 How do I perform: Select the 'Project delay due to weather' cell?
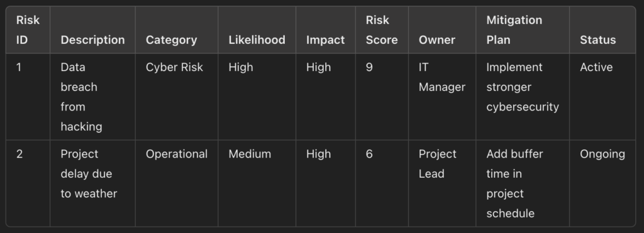pyautogui.click(x=93, y=183)
